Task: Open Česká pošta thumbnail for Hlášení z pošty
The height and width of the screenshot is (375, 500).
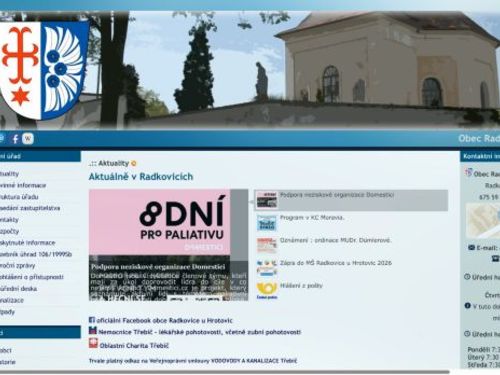Action: 267,290
